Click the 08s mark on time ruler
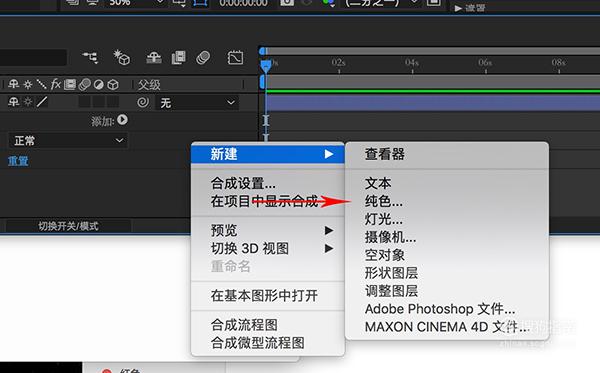The image size is (600, 373). point(559,62)
